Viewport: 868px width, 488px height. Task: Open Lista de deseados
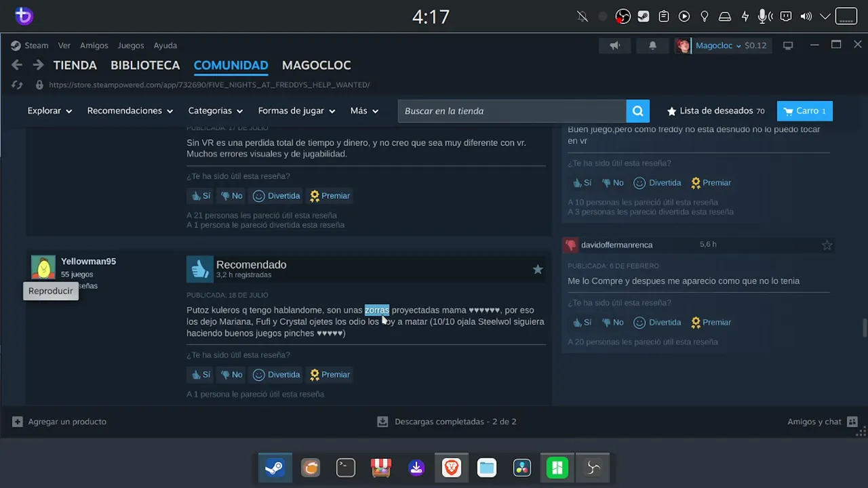715,111
